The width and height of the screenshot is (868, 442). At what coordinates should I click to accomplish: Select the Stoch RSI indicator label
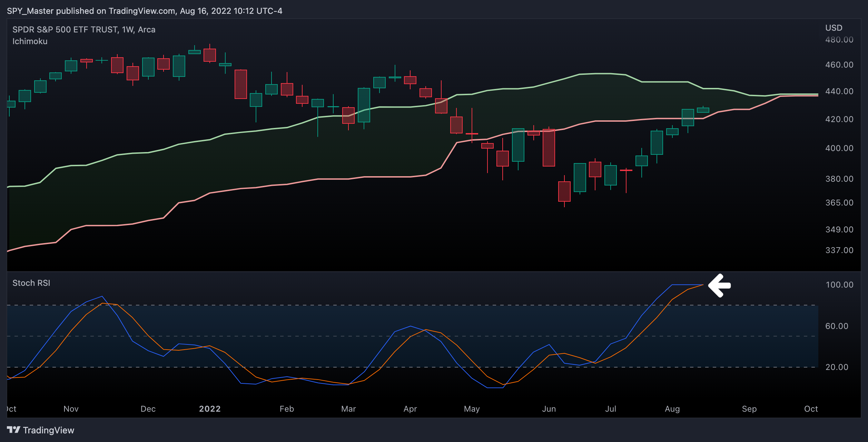(31, 283)
